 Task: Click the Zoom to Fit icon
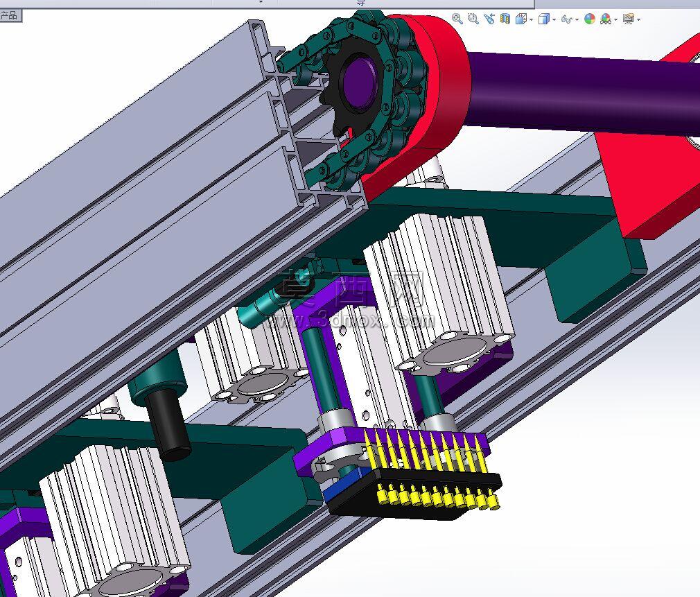point(457,19)
